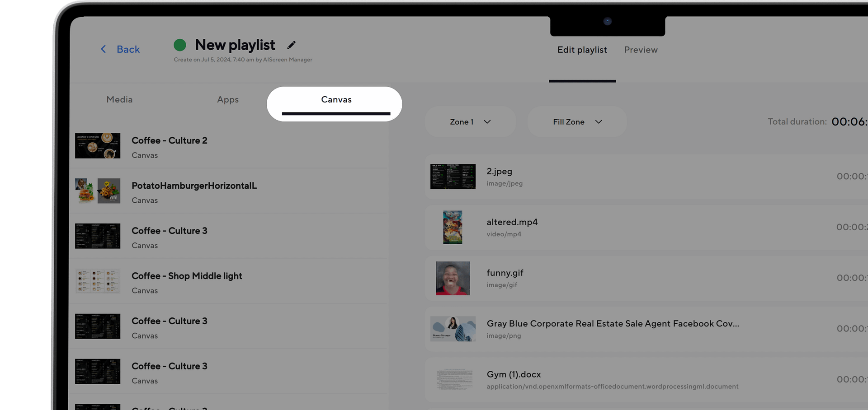Click the Gym (1).docx document thumbnail

coord(454,379)
